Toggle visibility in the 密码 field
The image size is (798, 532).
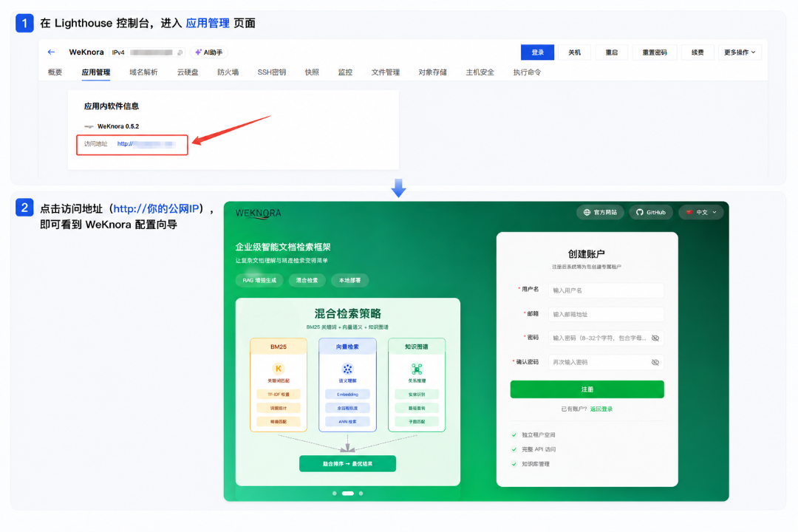pos(655,338)
